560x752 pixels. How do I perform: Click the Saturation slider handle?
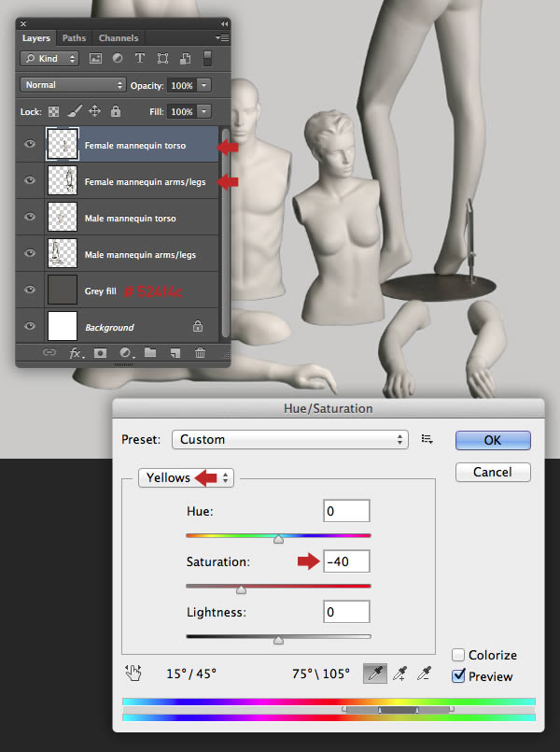click(x=241, y=589)
